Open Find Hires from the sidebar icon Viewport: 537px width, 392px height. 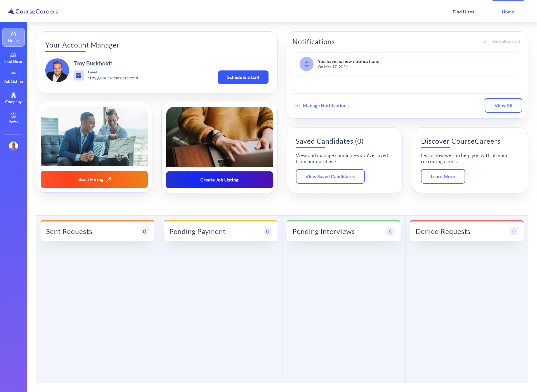click(13, 55)
